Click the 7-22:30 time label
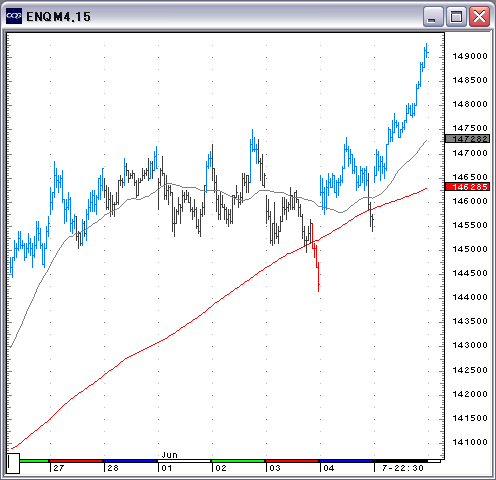The height and width of the screenshot is (480, 496). [x=403, y=468]
